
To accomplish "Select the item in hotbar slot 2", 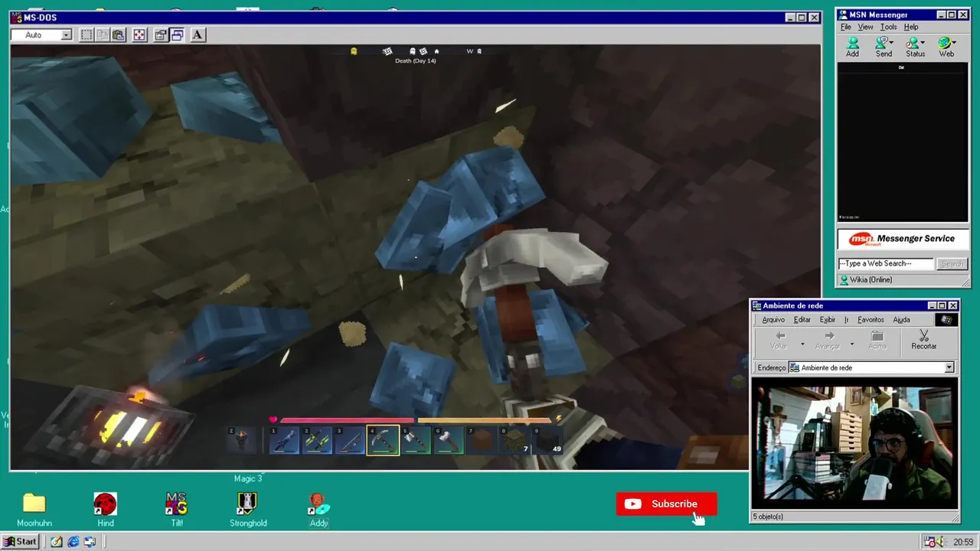I will coord(317,440).
